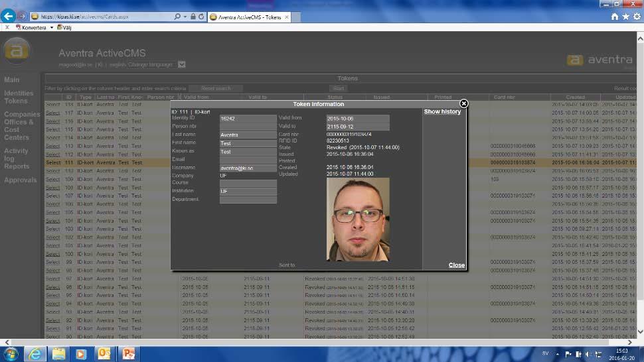
Task: Open the Identities menu item
Action: 19,93
